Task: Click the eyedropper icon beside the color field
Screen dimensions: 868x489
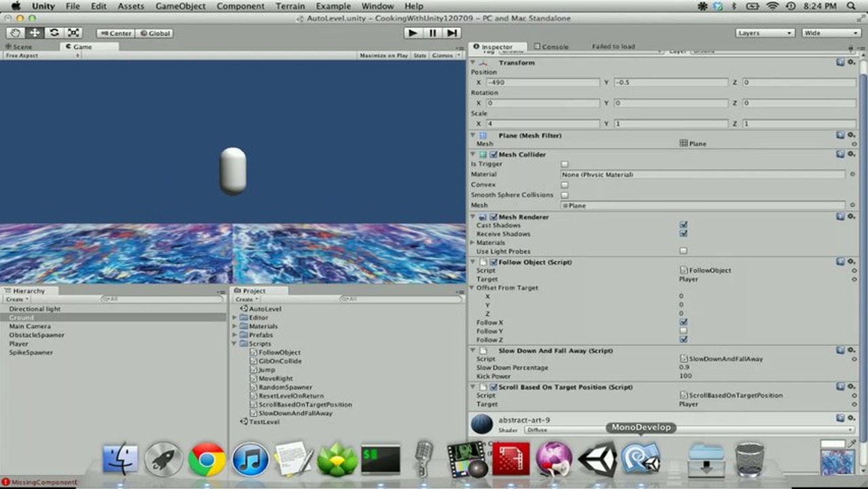Action: click(852, 443)
